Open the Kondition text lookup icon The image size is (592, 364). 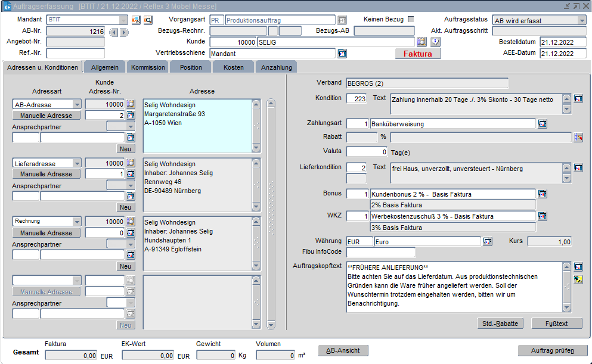click(x=578, y=99)
